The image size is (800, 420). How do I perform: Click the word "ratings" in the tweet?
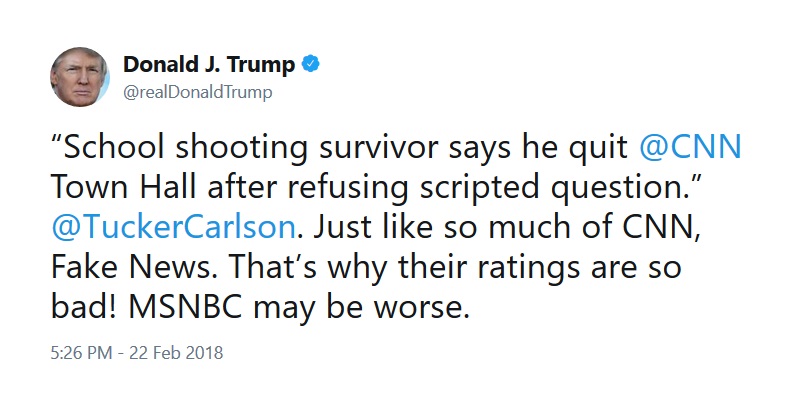tap(529, 268)
